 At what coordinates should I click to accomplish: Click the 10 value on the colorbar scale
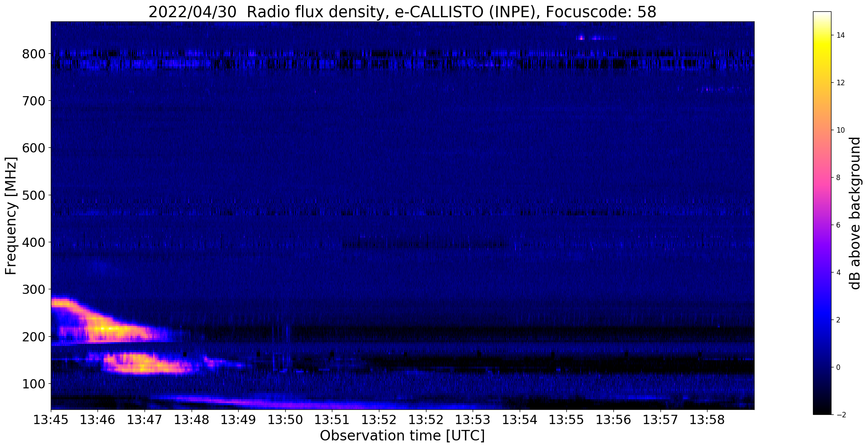pos(841,130)
